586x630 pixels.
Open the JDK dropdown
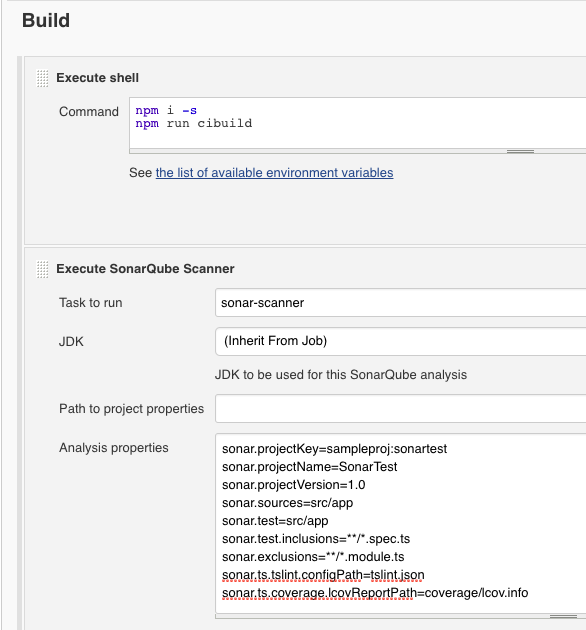[400, 341]
